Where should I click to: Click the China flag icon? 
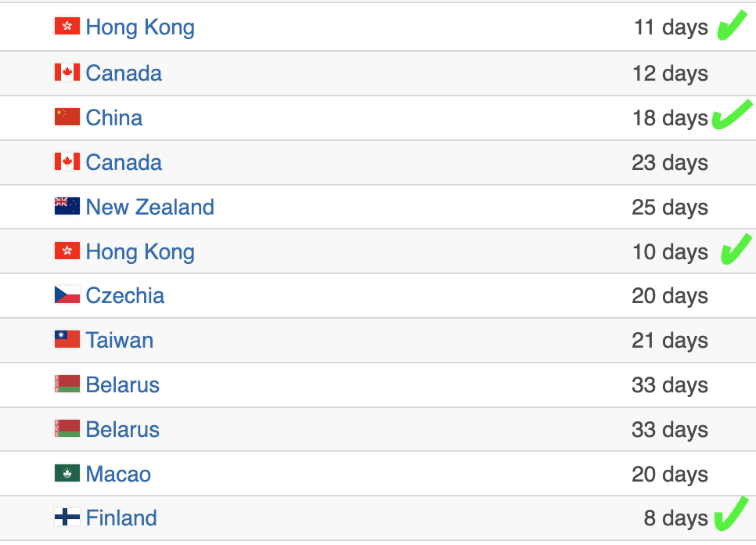tap(67, 117)
